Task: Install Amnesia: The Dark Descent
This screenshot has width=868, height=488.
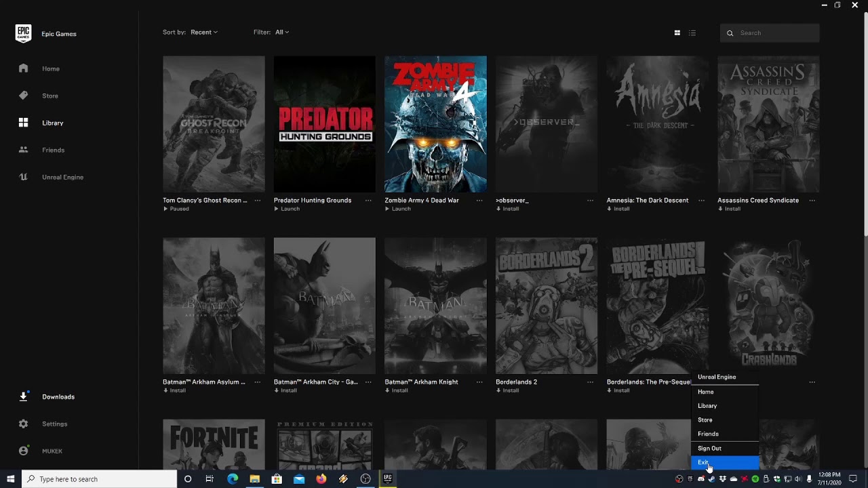Action: click(618, 209)
